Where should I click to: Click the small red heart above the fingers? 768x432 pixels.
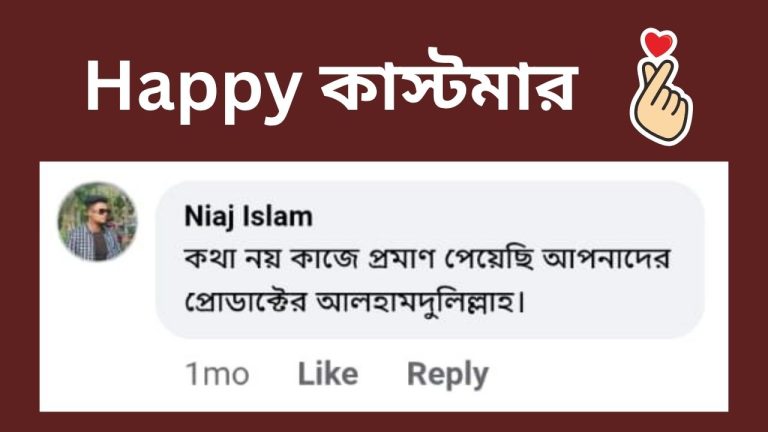click(x=660, y=45)
